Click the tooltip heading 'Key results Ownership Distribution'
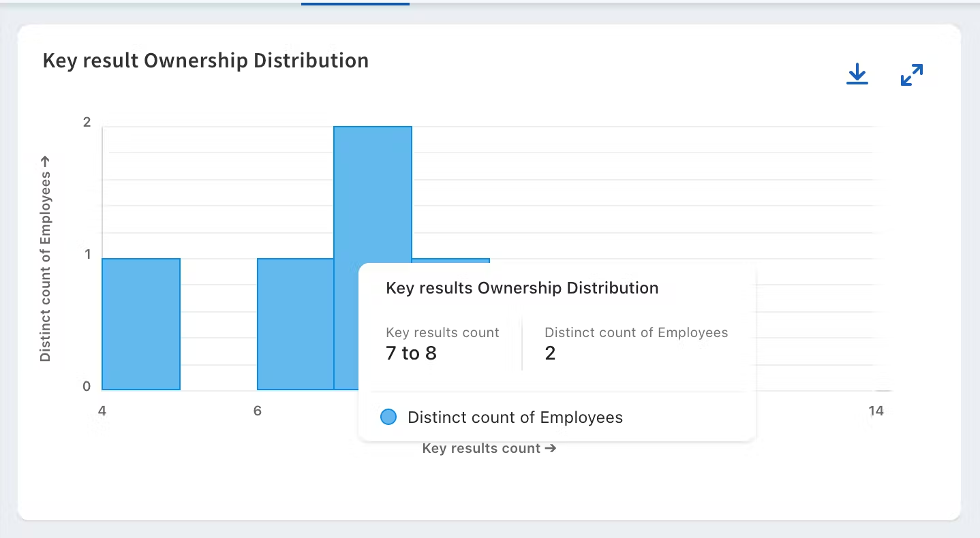Image resolution: width=980 pixels, height=538 pixels. tap(522, 288)
